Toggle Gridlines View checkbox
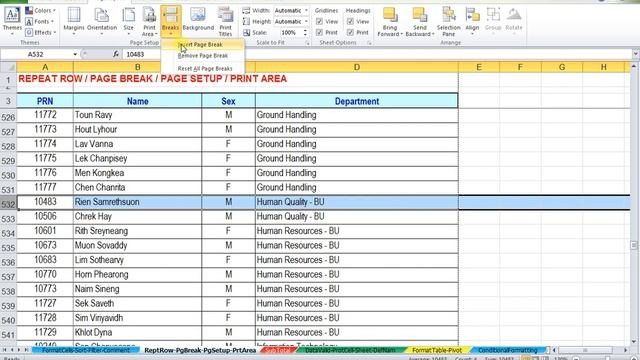The width and height of the screenshot is (640, 360). (320, 21)
